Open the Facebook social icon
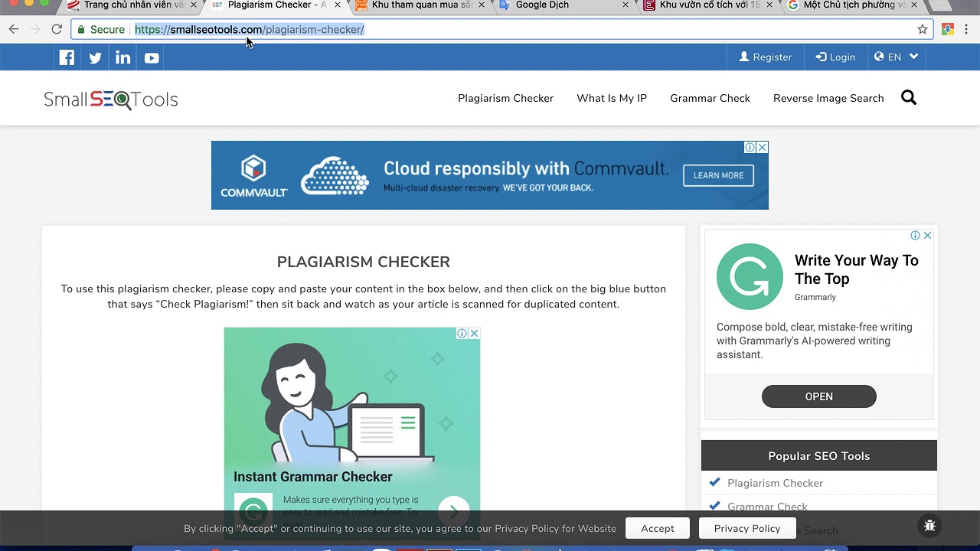The width and height of the screenshot is (980, 551). pyautogui.click(x=67, y=57)
